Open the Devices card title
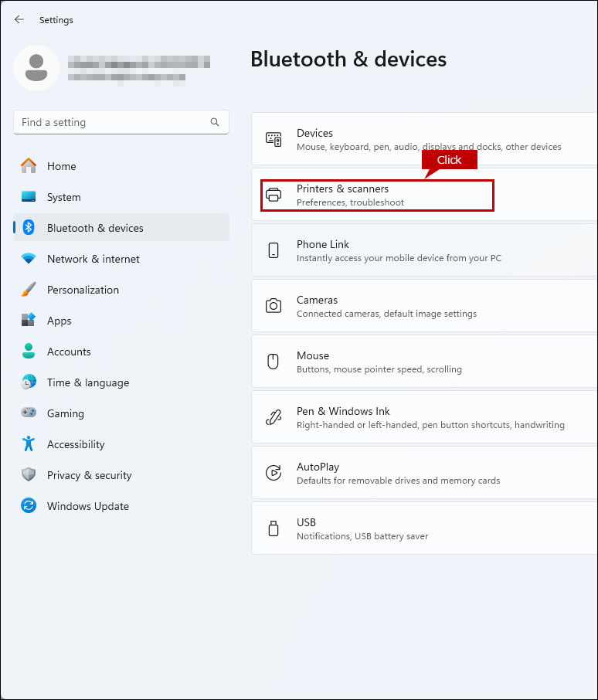 pyautogui.click(x=314, y=133)
